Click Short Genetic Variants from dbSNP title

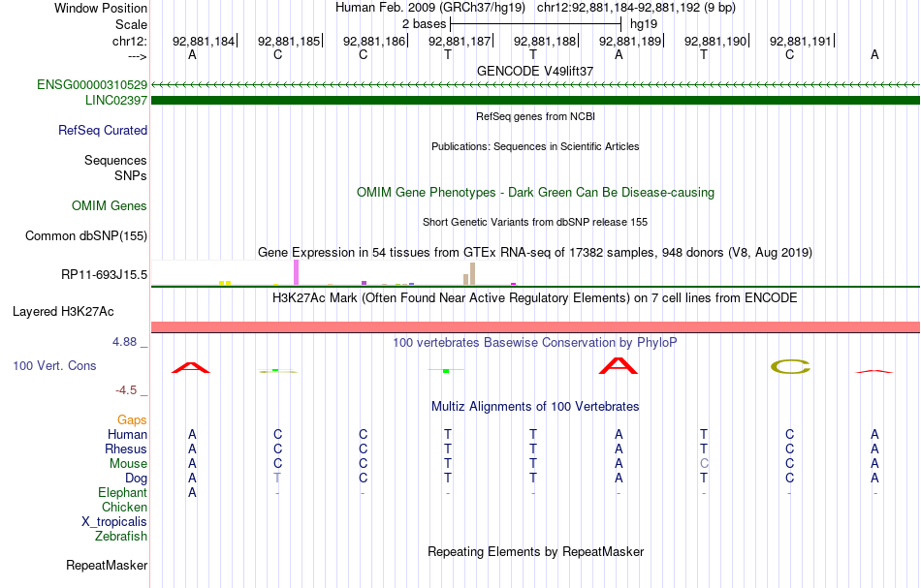coord(535,222)
